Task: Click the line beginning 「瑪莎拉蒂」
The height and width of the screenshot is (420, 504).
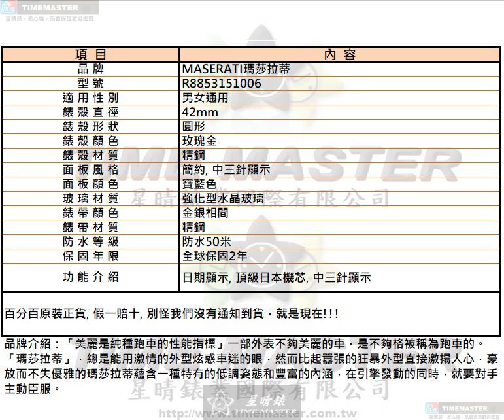Action: click(x=251, y=359)
